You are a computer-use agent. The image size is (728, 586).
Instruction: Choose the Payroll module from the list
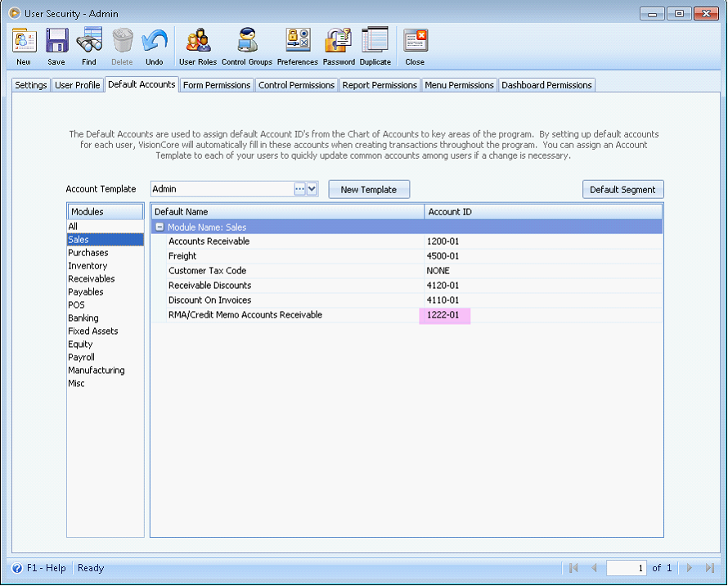(x=82, y=358)
